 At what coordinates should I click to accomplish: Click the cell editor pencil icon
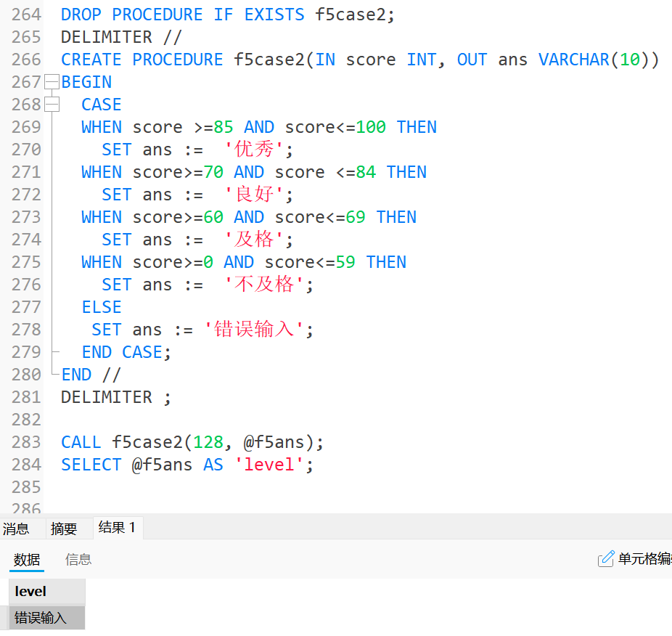605,559
